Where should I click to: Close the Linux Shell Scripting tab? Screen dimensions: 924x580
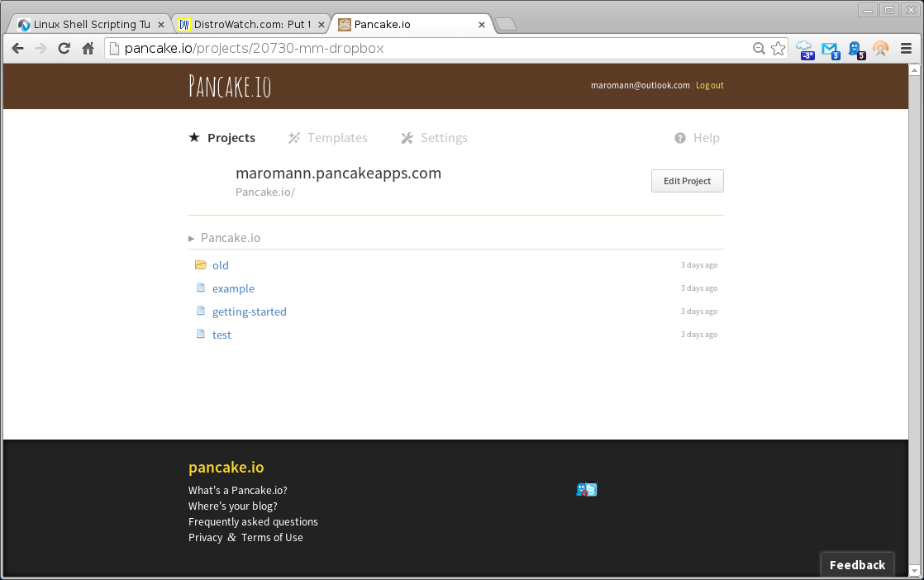[x=161, y=25]
